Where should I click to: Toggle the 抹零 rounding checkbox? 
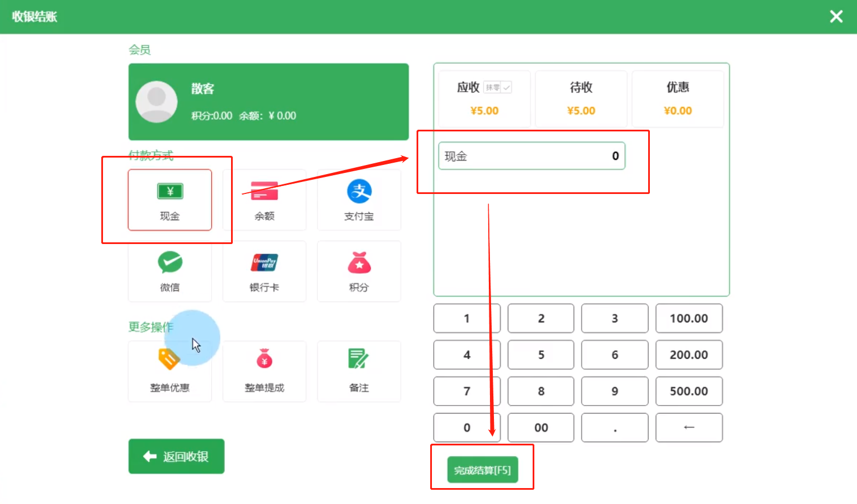click(506, 88)
